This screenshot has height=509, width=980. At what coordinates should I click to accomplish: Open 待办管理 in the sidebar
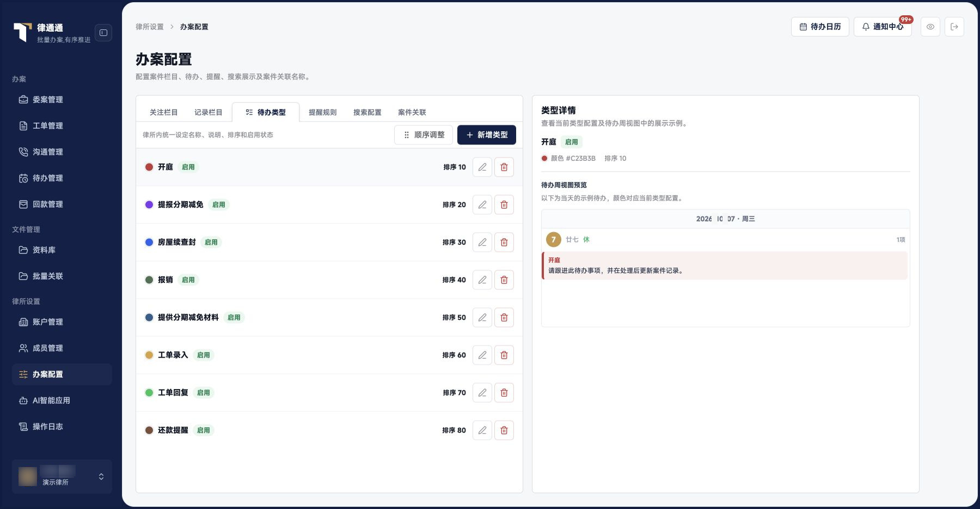[x=62, y=178]
